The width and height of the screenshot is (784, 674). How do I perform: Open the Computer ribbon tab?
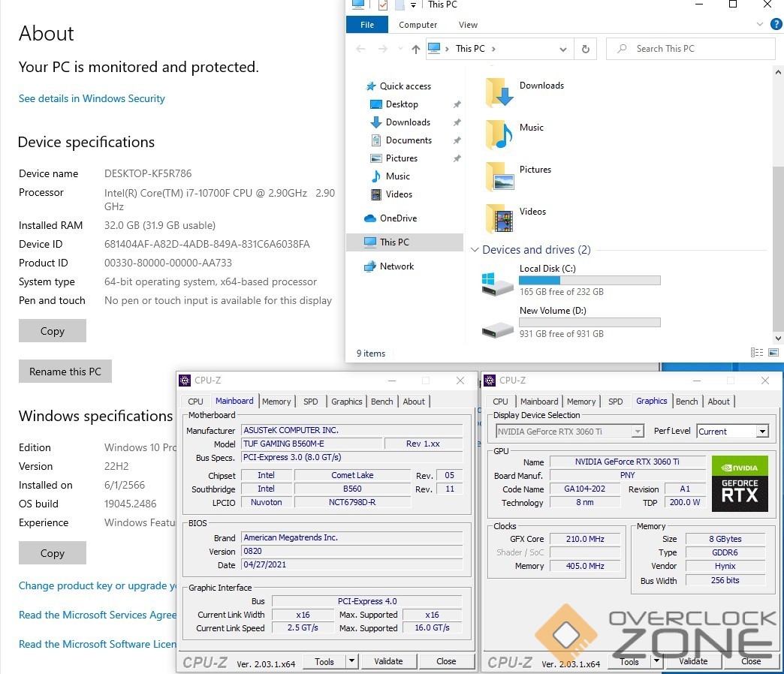point(418,25)
